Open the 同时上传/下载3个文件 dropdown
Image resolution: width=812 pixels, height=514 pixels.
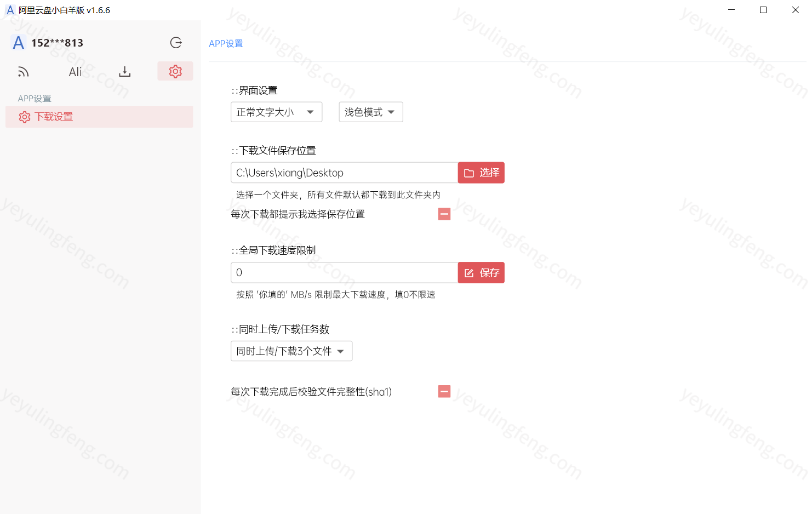coord(291,351)
